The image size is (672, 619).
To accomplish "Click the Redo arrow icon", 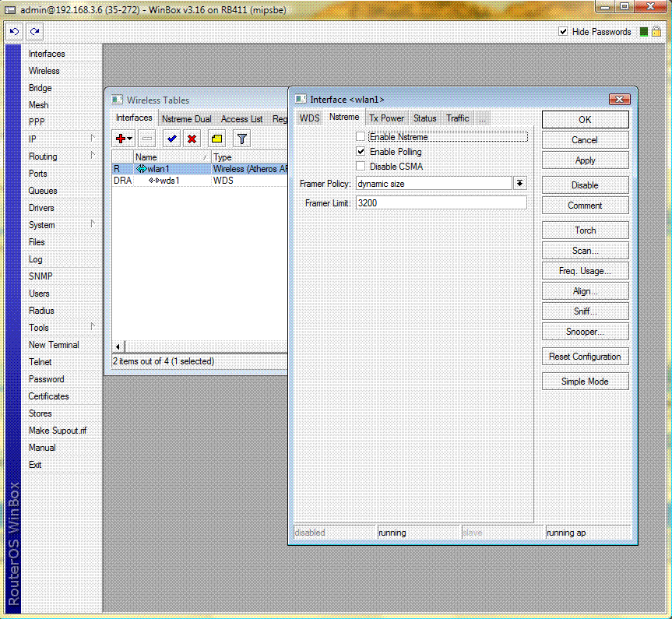I will point(34,32).
